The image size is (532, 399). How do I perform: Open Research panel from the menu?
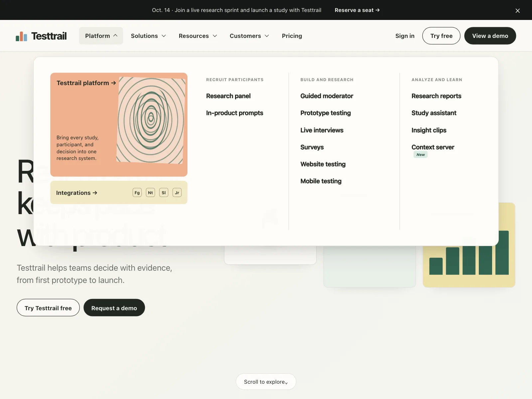tap(228, 96)
